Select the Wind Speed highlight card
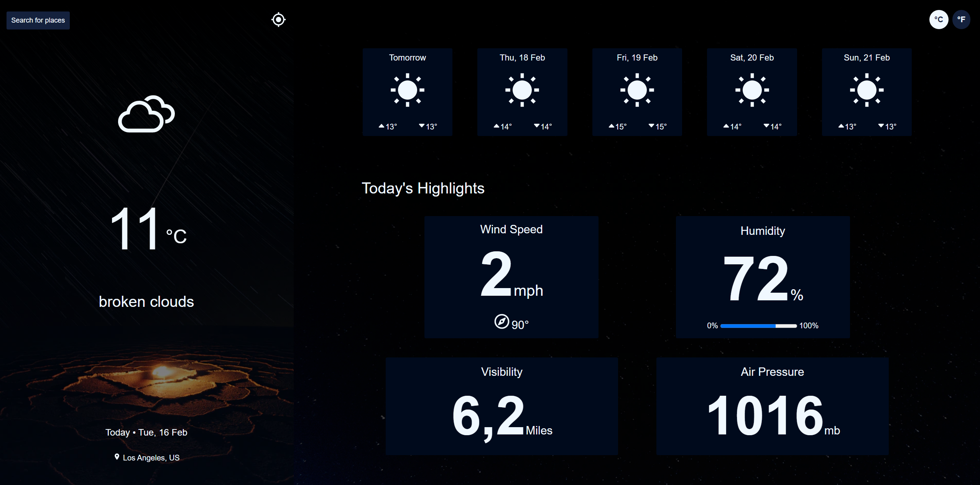The height and width of the screenshot is (485, 980). (x=511, y=277)
